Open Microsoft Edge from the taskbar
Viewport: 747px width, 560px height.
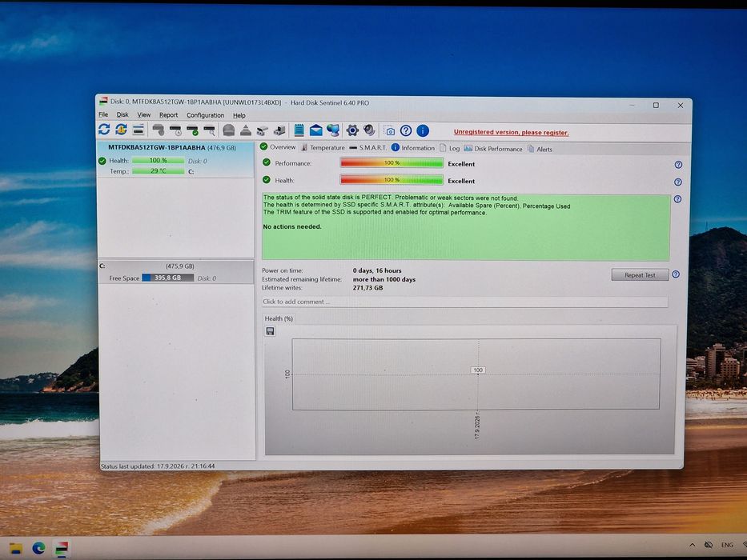38,548
